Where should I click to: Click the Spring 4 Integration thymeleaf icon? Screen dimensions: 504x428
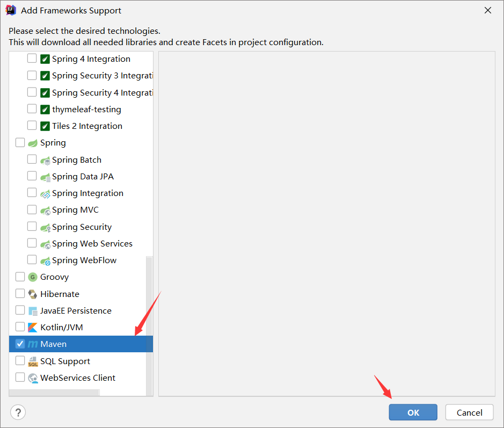[x=45, y=59]
